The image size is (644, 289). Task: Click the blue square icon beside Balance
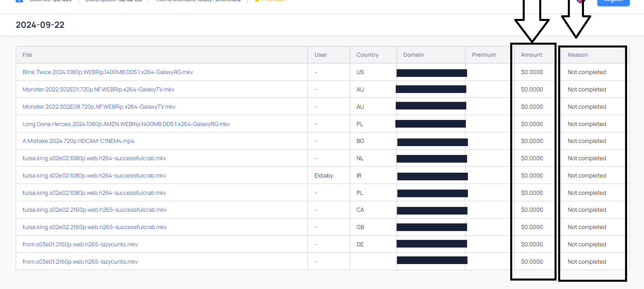tap(19, 1)
